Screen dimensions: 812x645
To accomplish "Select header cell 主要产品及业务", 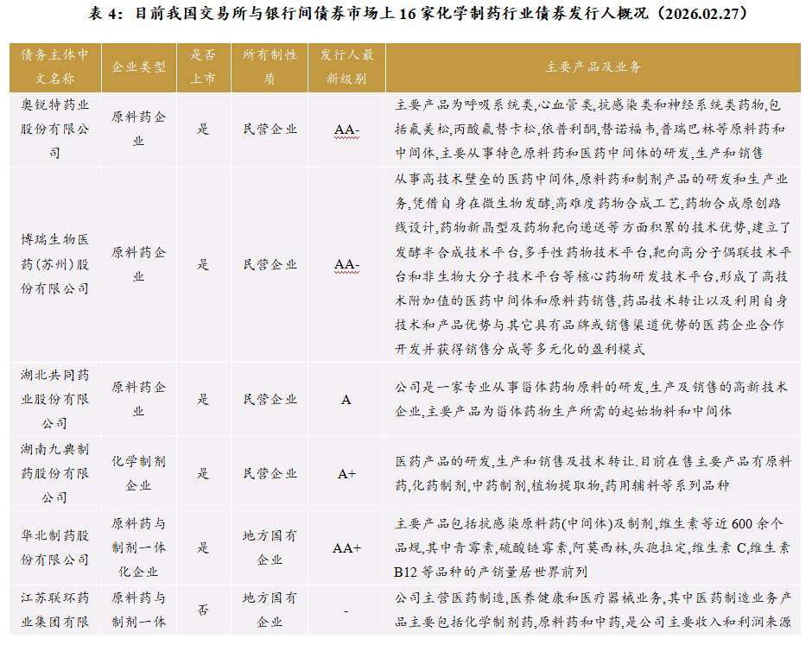I will click(593, 66).
